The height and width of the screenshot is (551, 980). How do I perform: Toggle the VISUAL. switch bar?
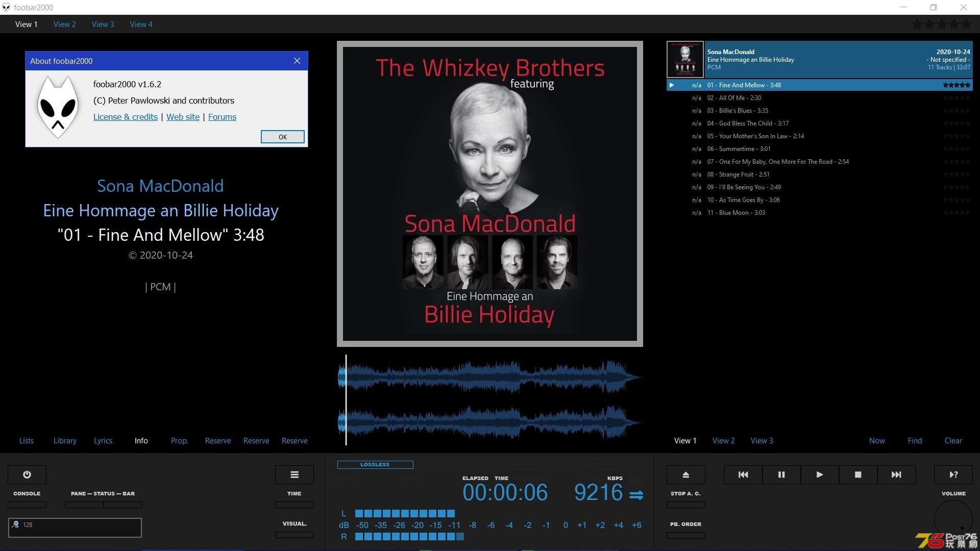(295, 535)
